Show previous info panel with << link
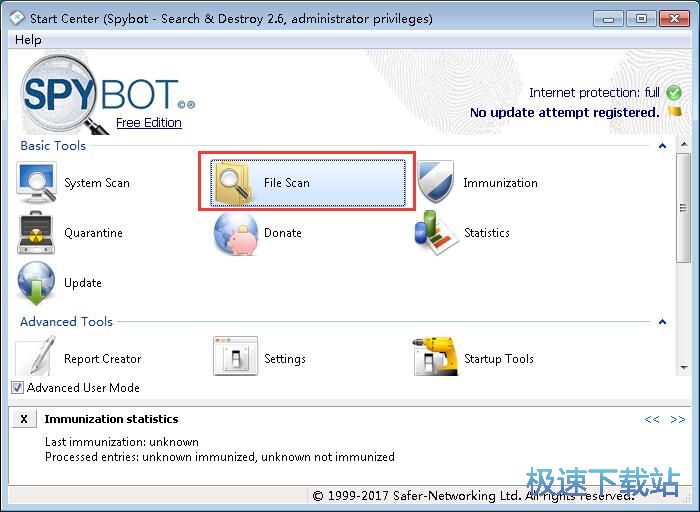 tap(652, 420)
